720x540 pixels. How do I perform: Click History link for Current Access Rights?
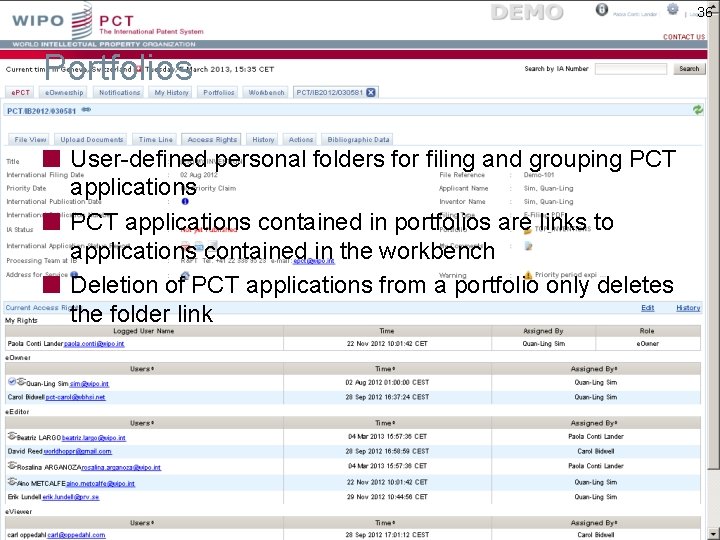[x=688, y=308]
